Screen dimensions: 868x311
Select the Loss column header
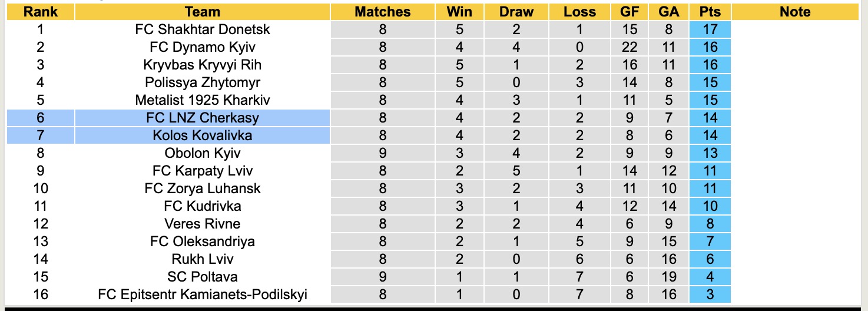579,12
